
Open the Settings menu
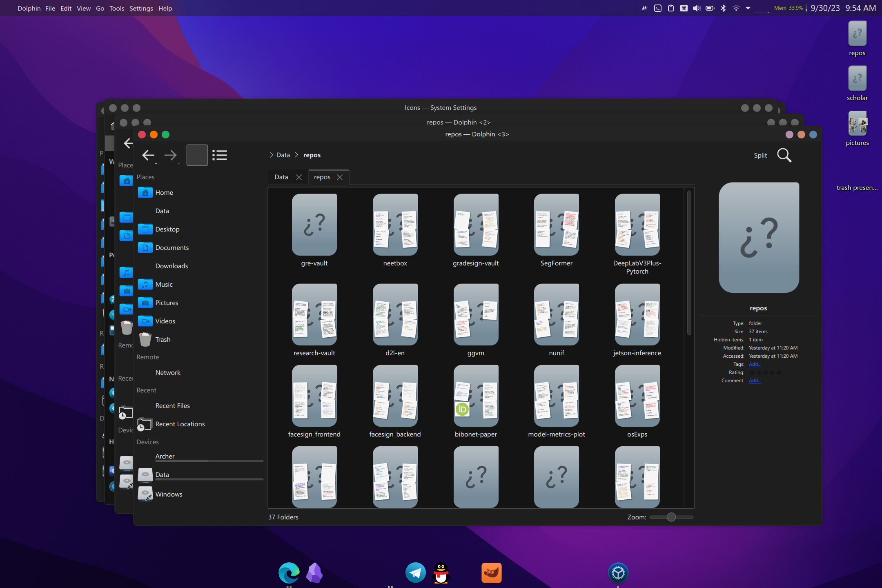[x=141, y=8]
